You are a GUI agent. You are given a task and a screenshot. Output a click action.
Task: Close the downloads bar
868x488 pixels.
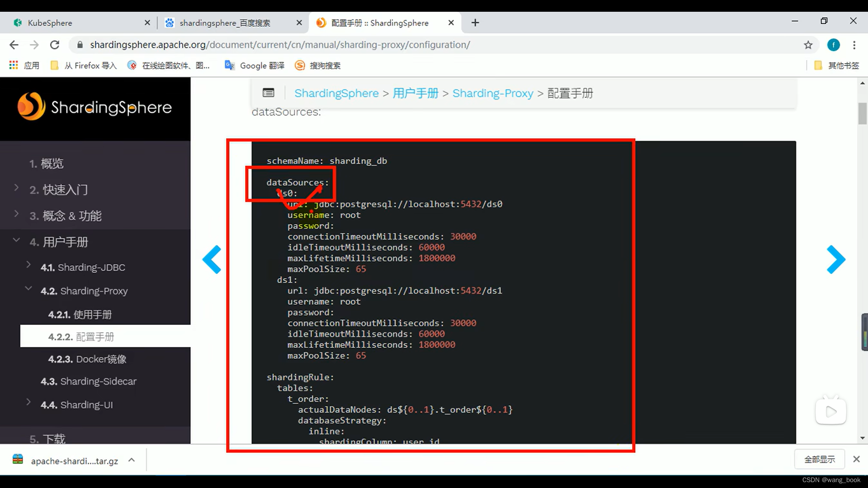(x=856, y=459)
